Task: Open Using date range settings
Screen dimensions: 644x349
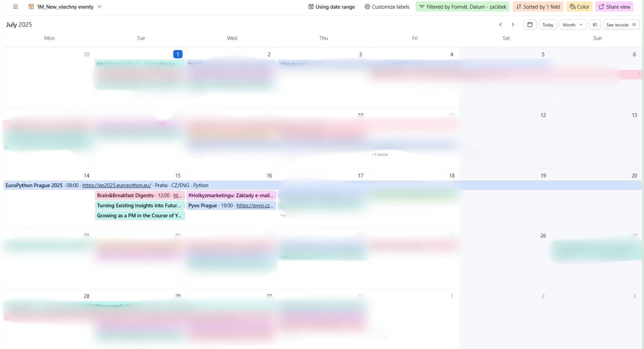Action: click(x=332, y=7)
